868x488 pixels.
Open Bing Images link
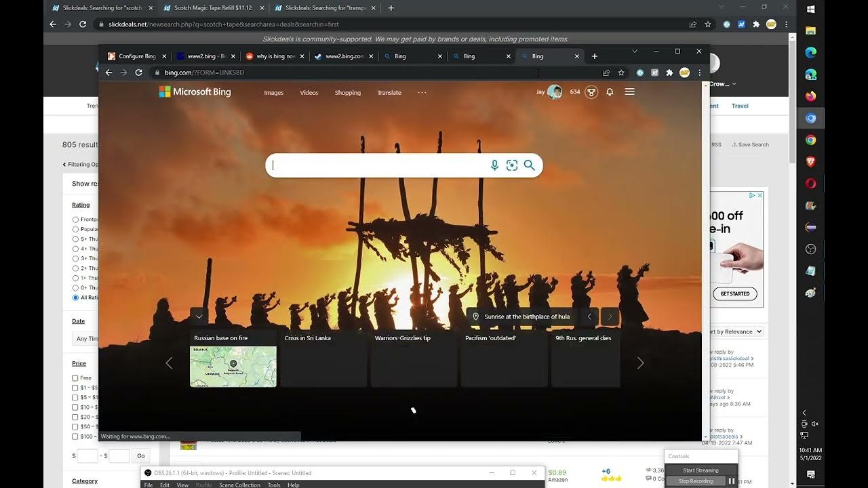[274, 93]
